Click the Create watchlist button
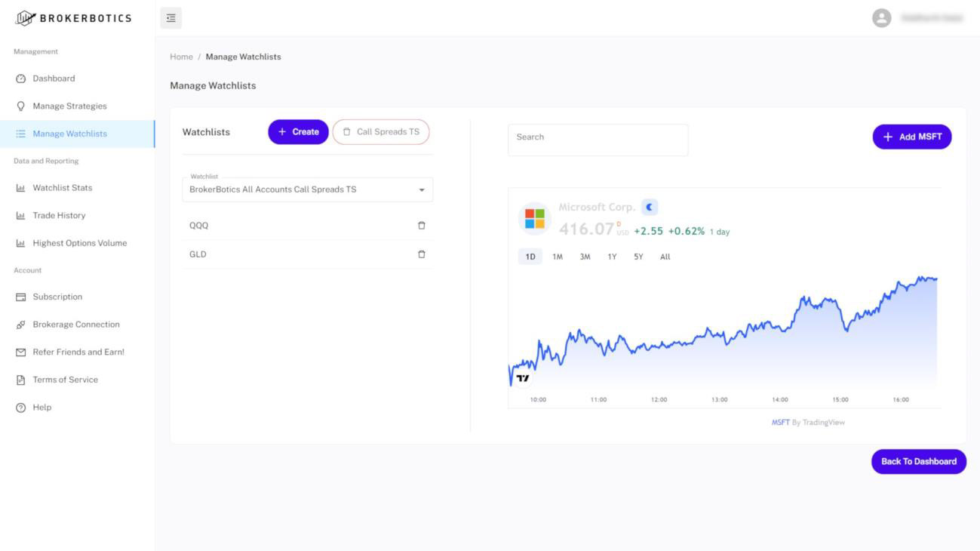This screenshot has height=551, width=980. pos(298,132)
